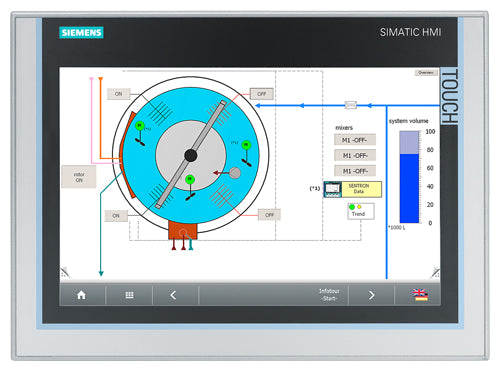Tap the red motor block under the tank
Viewport: 500px width, 371px height.
[183, 230]
